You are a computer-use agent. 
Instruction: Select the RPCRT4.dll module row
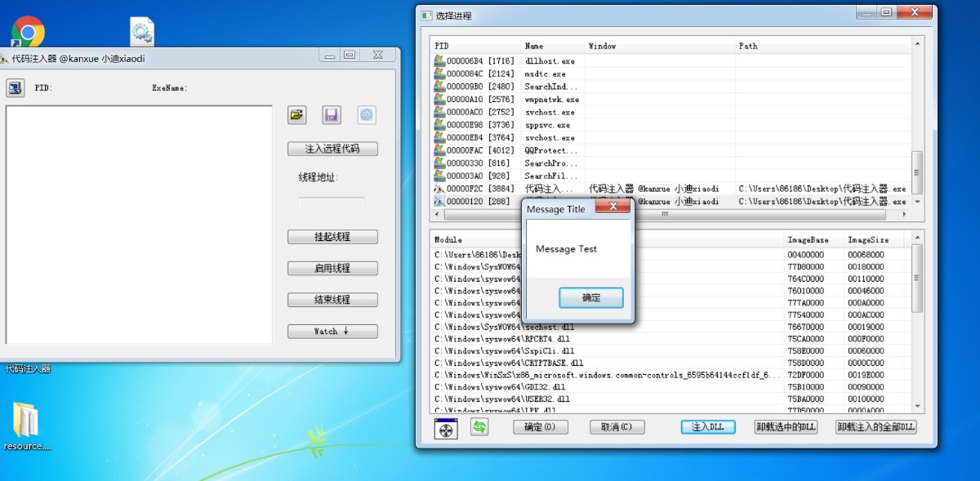pyautogui.click(x=670, y=339)
